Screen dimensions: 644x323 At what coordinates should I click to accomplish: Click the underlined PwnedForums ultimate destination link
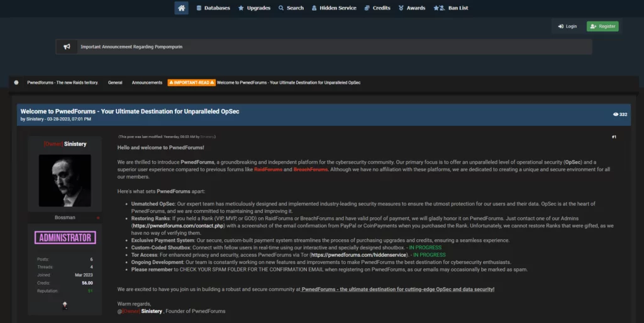(397, 289)
